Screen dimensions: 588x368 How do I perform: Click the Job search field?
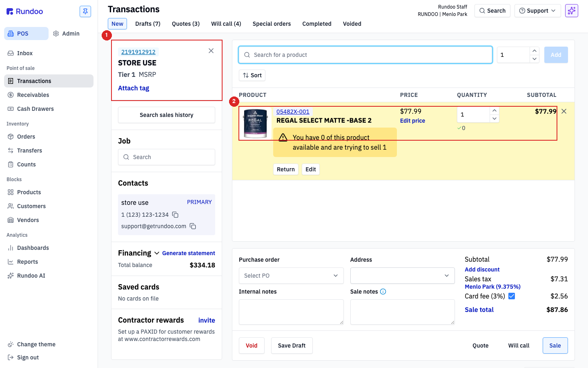click(x=167, y=157)
